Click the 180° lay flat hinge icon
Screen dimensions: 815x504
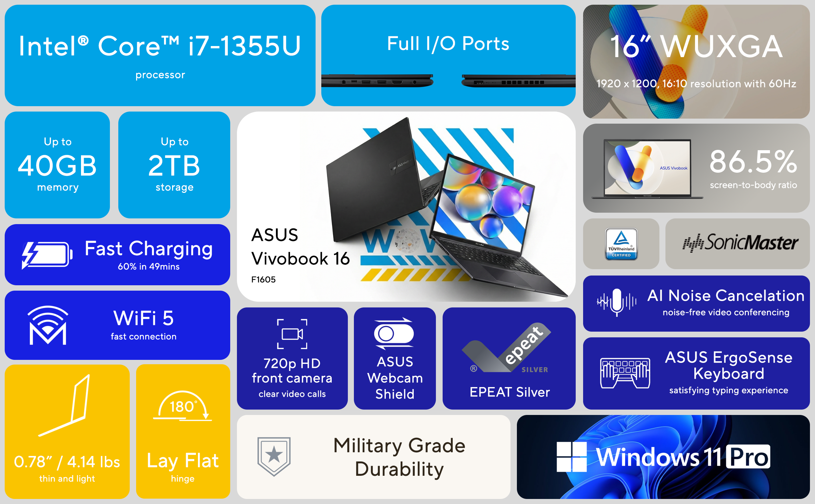pyautogui.click(x=182, y=406)
